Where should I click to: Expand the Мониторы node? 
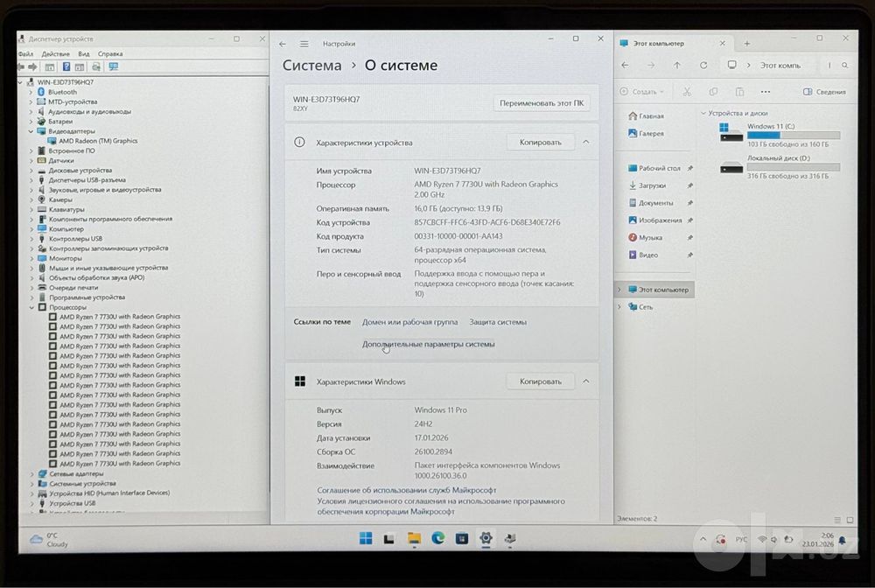click(31, 258)
